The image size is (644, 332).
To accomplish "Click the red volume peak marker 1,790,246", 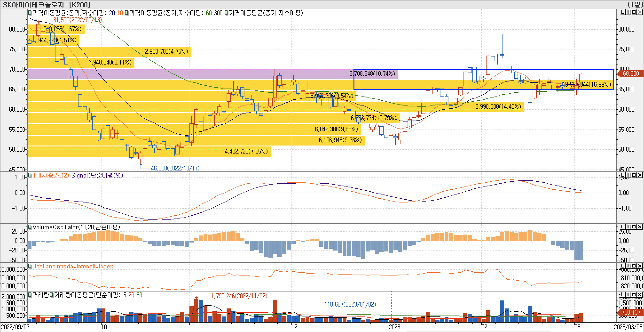I will pyautogui.click(x=239, y=296).
